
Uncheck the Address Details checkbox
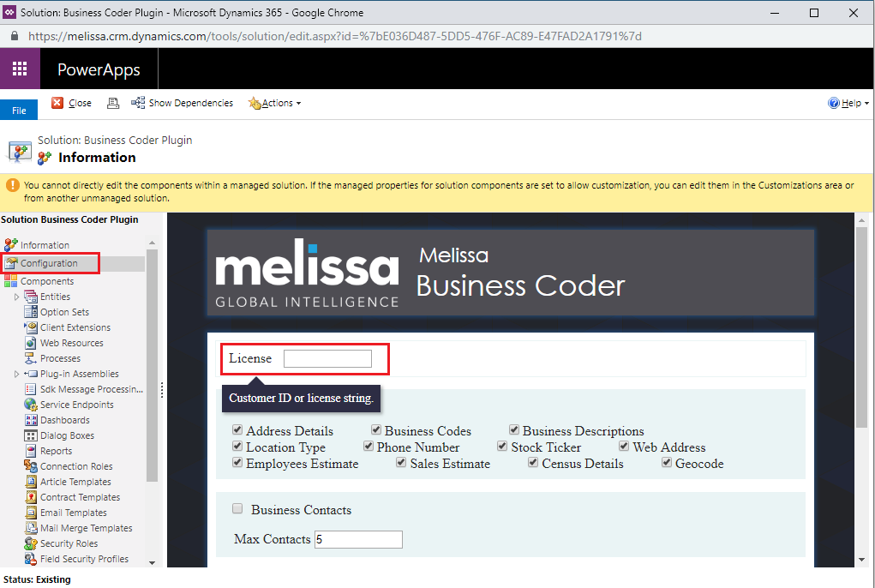click(238, 430)
